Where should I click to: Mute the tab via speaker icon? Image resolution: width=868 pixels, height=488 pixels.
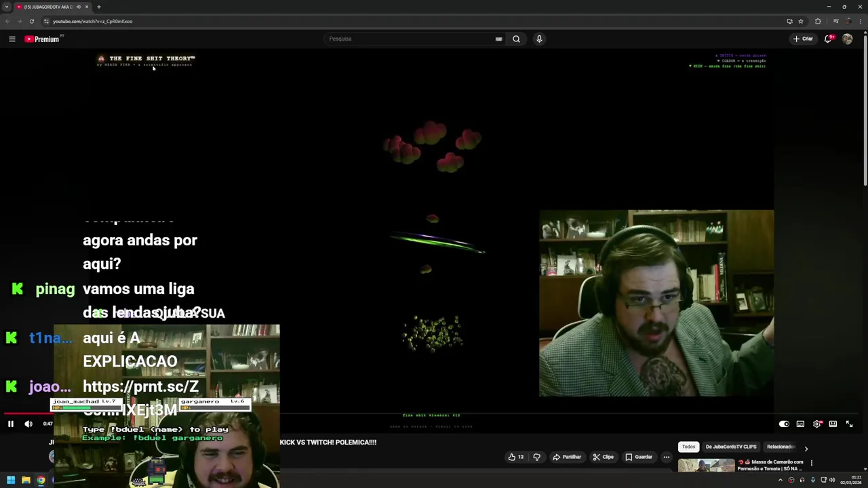tap(78, 7)
